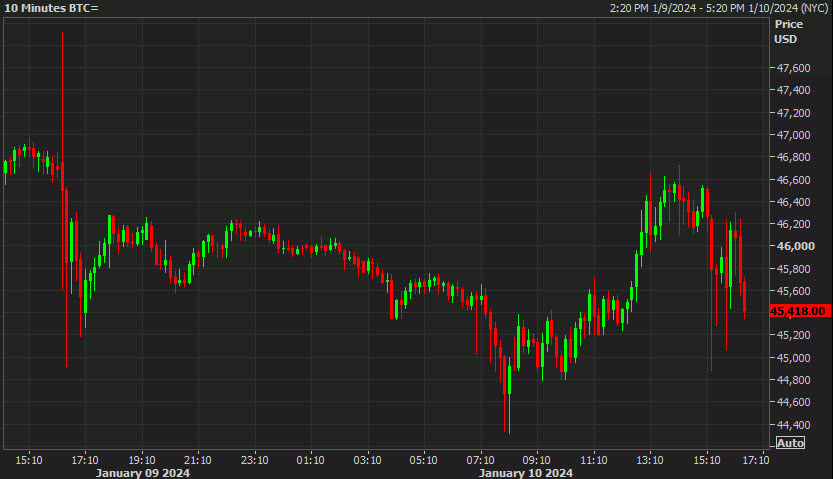Click the 'Price USD' axis title
The image size is (833, 479).
788,32
